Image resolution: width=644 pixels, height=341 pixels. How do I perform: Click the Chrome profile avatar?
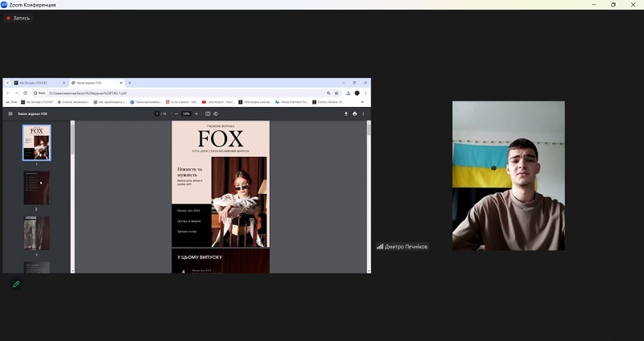tap(357, 93)
